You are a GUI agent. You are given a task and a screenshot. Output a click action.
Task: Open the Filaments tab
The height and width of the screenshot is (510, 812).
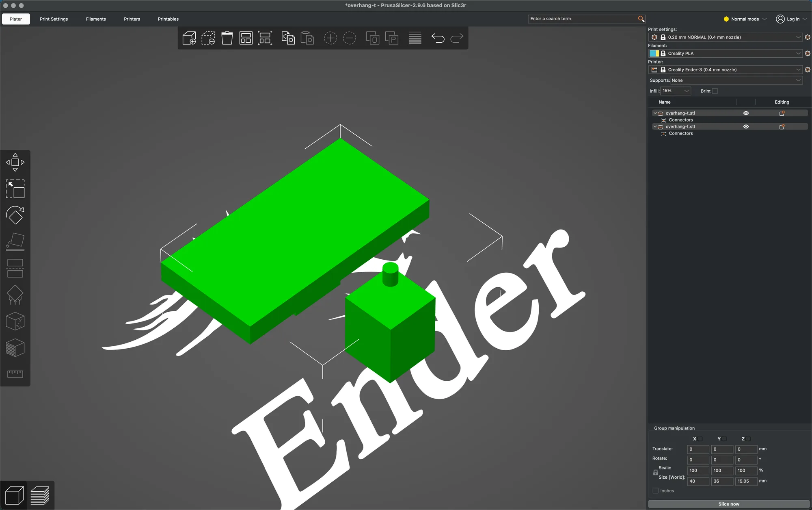click(x=96, y=19)
